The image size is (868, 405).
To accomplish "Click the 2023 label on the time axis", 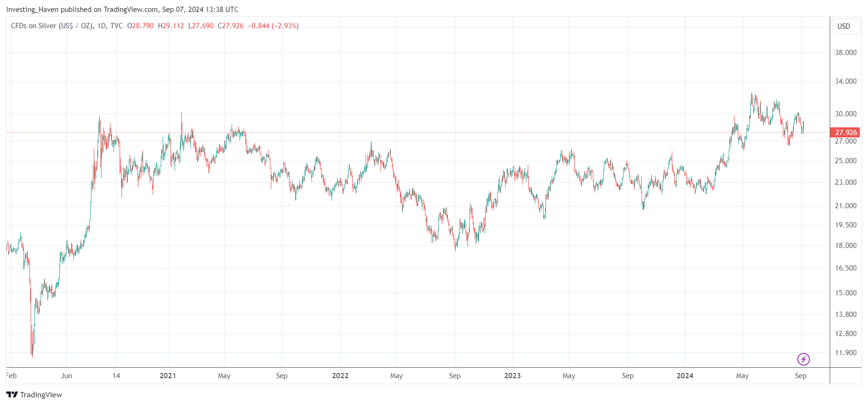I will 512,376.
